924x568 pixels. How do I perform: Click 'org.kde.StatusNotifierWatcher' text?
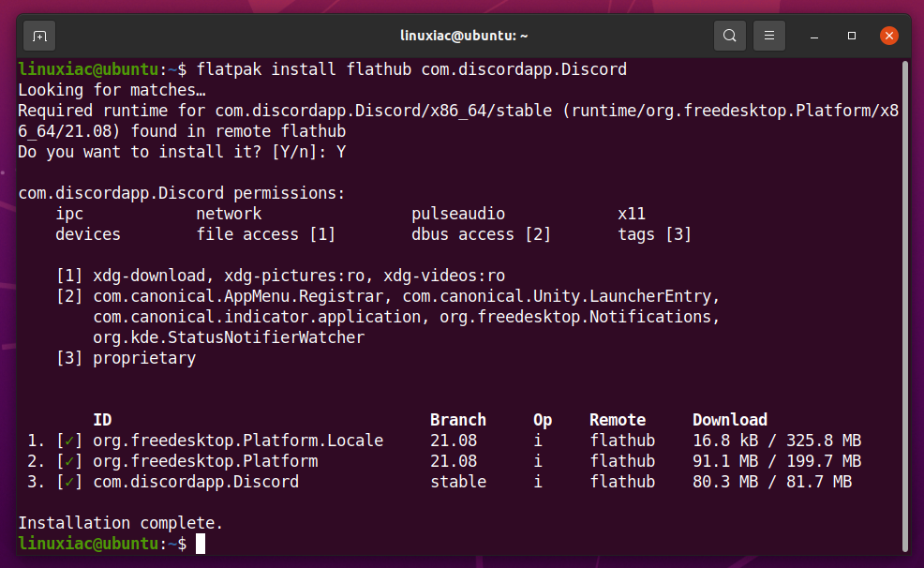pos(229,337)
